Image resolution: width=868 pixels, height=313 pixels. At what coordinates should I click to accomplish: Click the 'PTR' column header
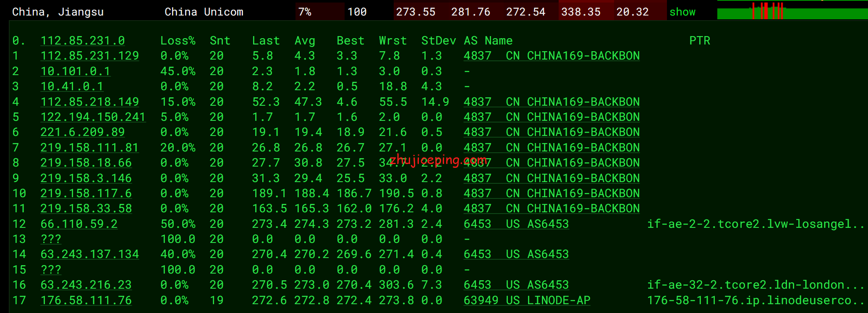point(700,41)
